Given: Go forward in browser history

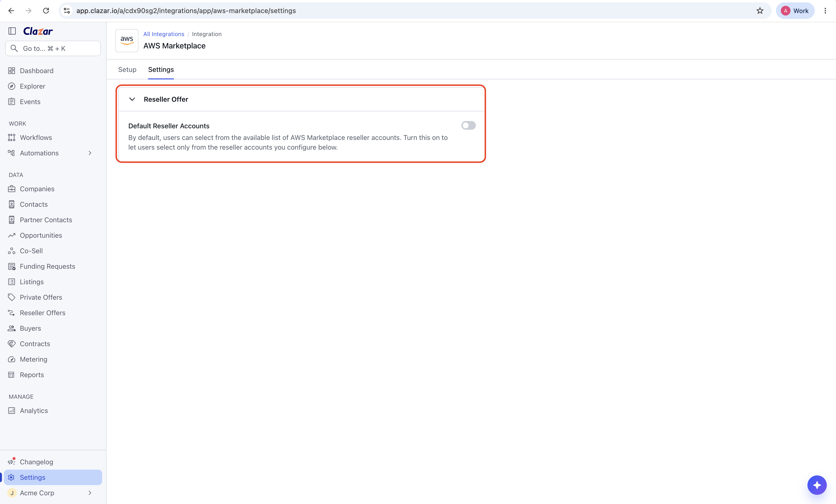Looking at the screenshot, I should pos(29,11).
